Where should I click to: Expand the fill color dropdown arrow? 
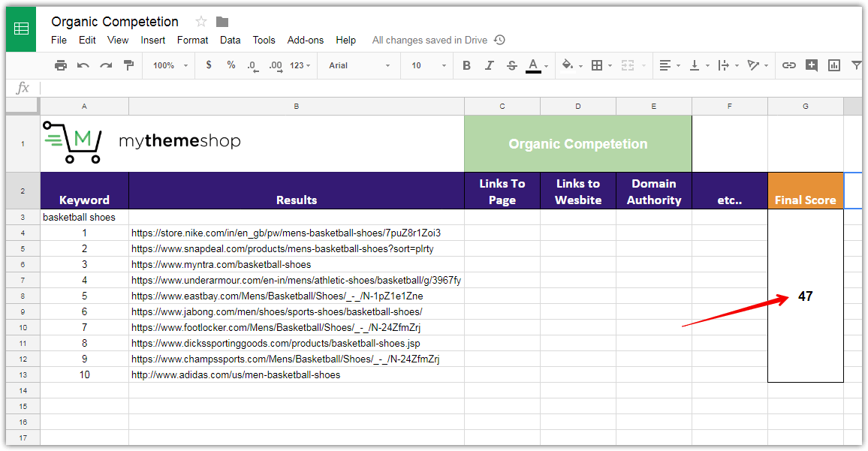coord(580,66)
